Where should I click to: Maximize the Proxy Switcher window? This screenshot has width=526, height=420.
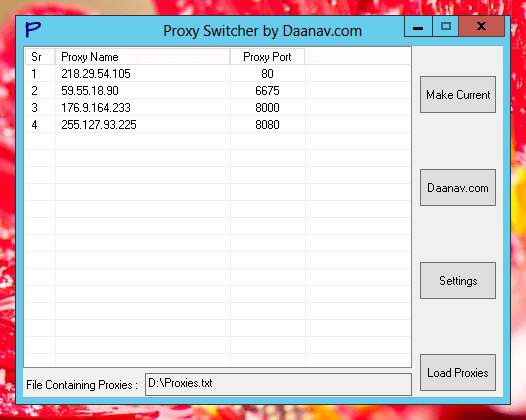pos(445,26)
